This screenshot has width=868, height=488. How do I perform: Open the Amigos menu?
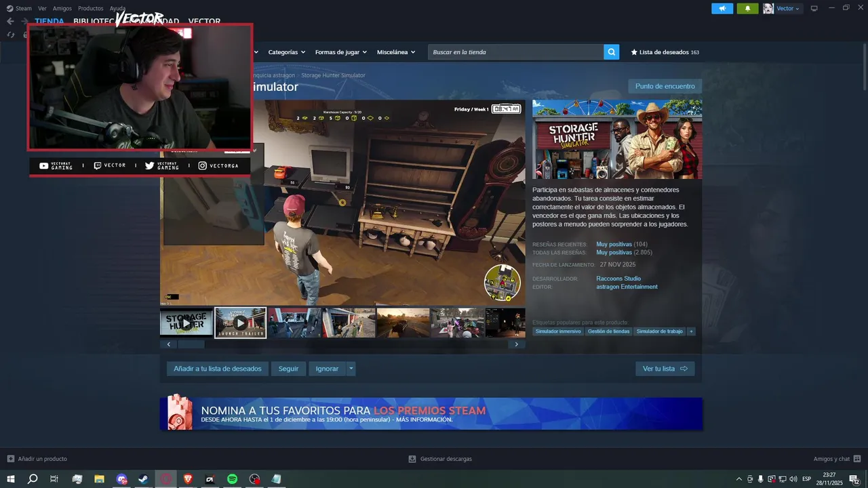62,8
